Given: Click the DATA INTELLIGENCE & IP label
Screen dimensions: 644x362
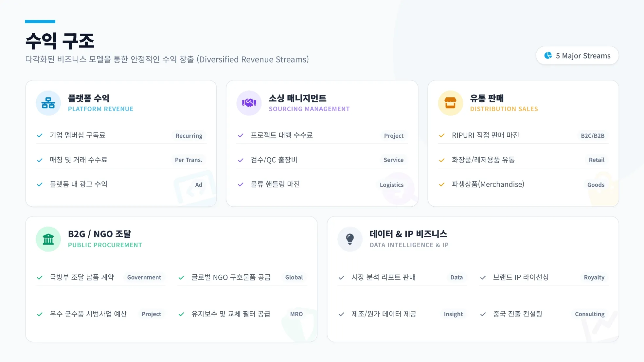Looking at the screenshot, I should pyautogui.click(x=409, y=245).
